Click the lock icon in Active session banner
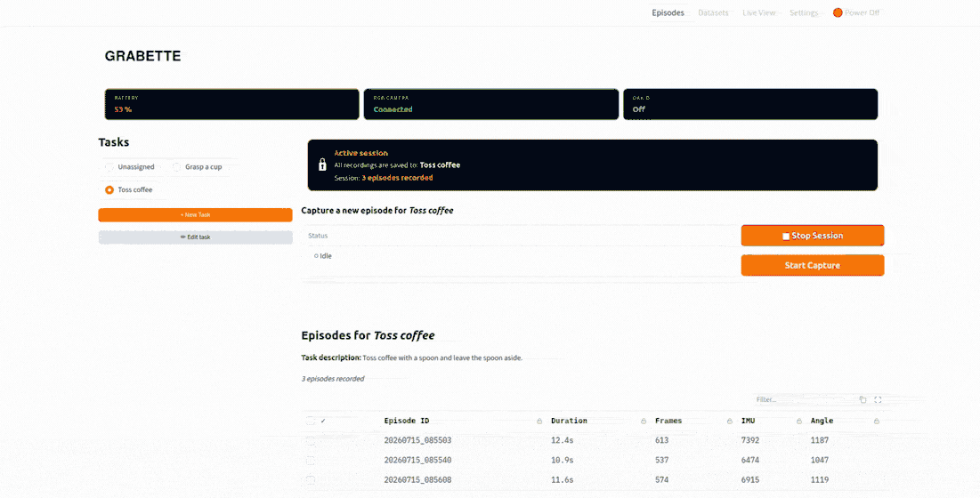Viewport: 980px width, 498px height. pos(322,165)
